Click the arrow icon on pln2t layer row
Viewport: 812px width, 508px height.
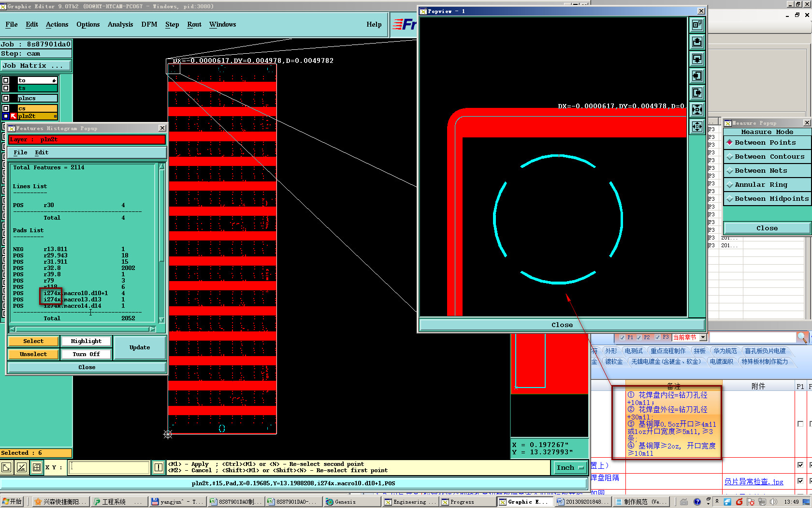click(14, 116)
